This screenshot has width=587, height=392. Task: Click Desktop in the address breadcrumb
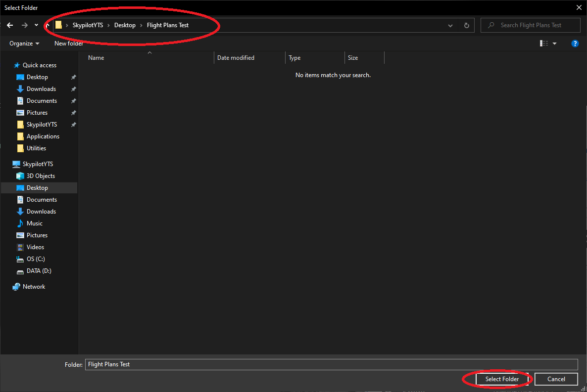(125, 25)
